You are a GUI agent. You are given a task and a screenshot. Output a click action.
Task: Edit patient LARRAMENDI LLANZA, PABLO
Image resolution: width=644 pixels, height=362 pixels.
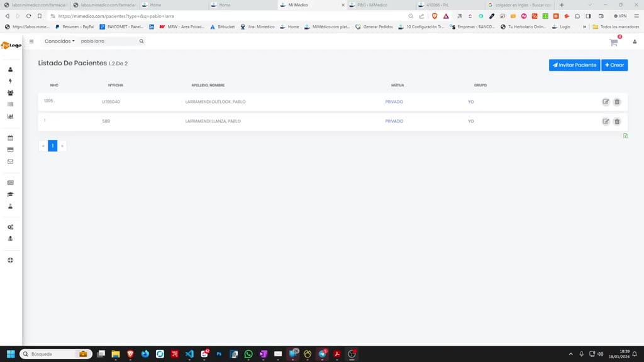(x=606, y=121)
